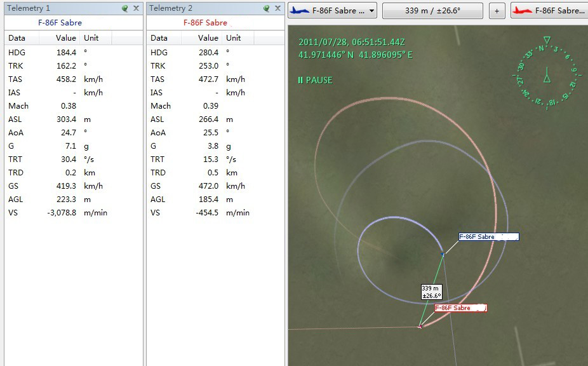The image size is (588, 366).
Task: Select TRT value 30.4 in Telemetry 1
Action: 69,159
